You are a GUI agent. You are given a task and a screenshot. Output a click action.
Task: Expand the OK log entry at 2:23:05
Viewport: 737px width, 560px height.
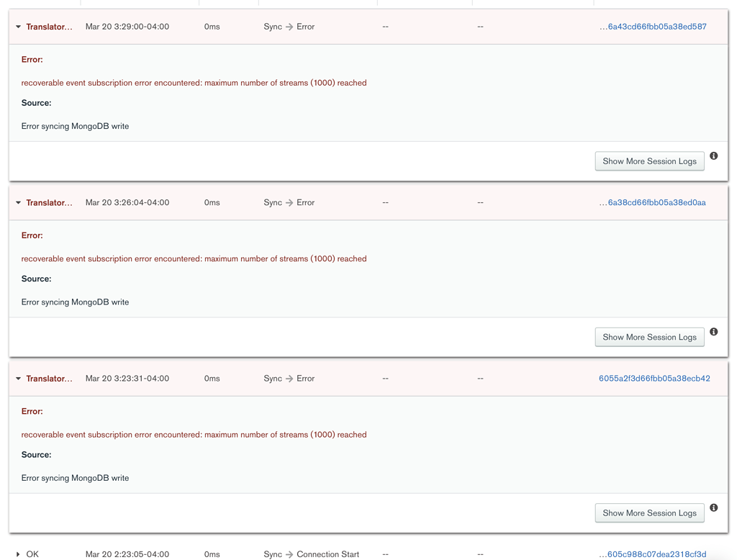pos(18,554)
